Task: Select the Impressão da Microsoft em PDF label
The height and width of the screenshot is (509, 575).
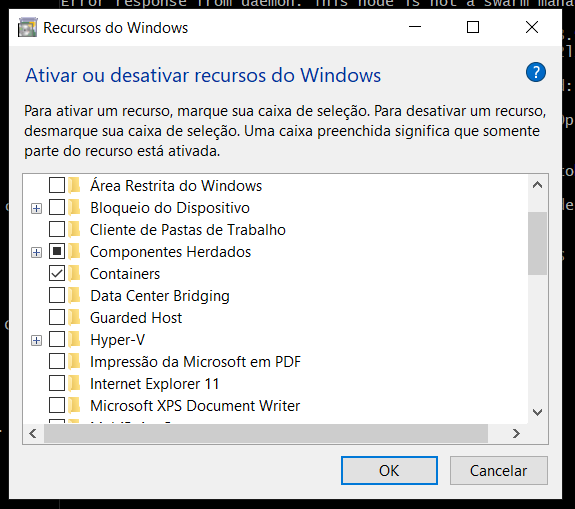Action: 195,362
